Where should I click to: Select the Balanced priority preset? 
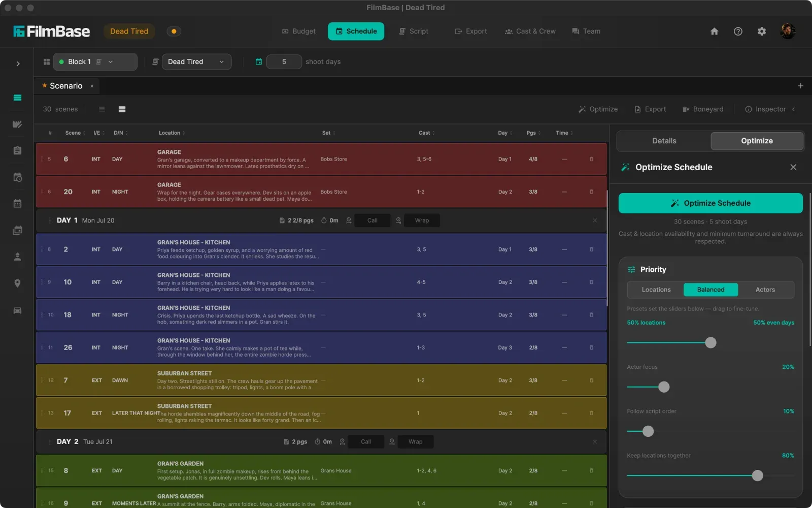tap(710, 290)
